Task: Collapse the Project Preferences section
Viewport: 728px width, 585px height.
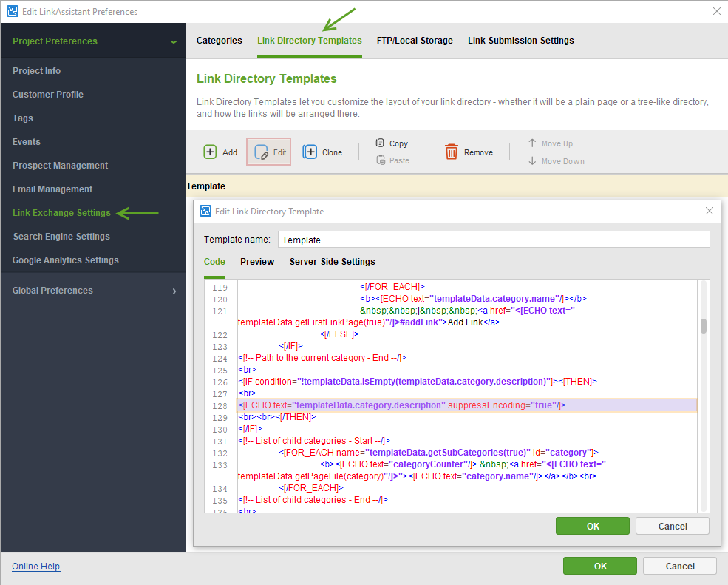Action: click(x=174, y=41)
